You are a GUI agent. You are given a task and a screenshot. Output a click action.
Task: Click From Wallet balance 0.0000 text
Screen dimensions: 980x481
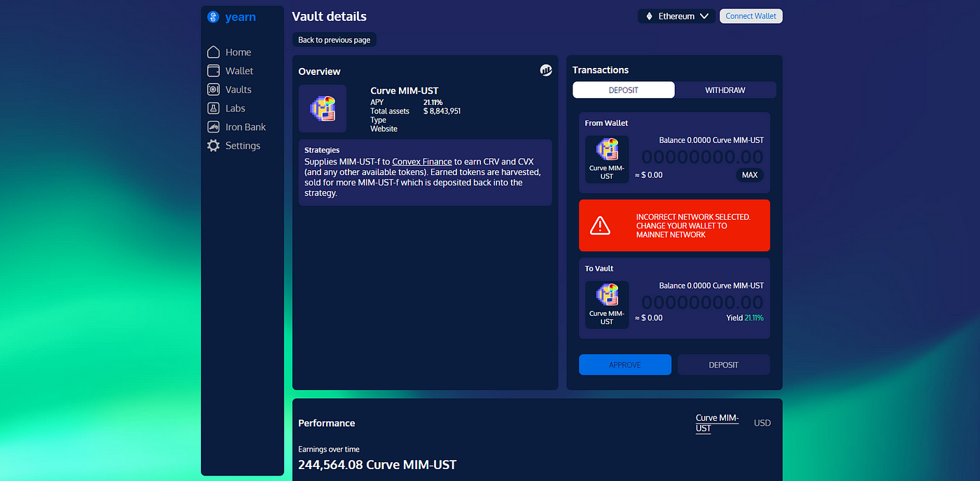coord(711,140)
